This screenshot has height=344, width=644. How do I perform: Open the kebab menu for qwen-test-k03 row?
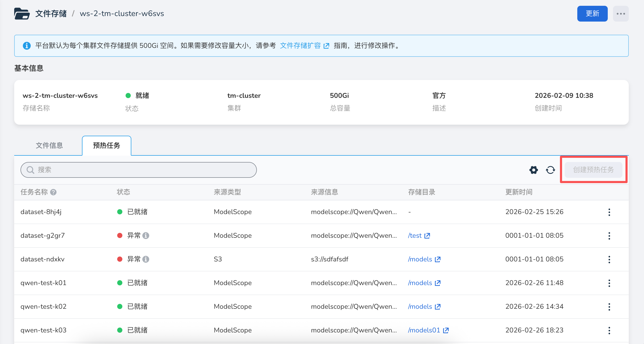(609, 330)
